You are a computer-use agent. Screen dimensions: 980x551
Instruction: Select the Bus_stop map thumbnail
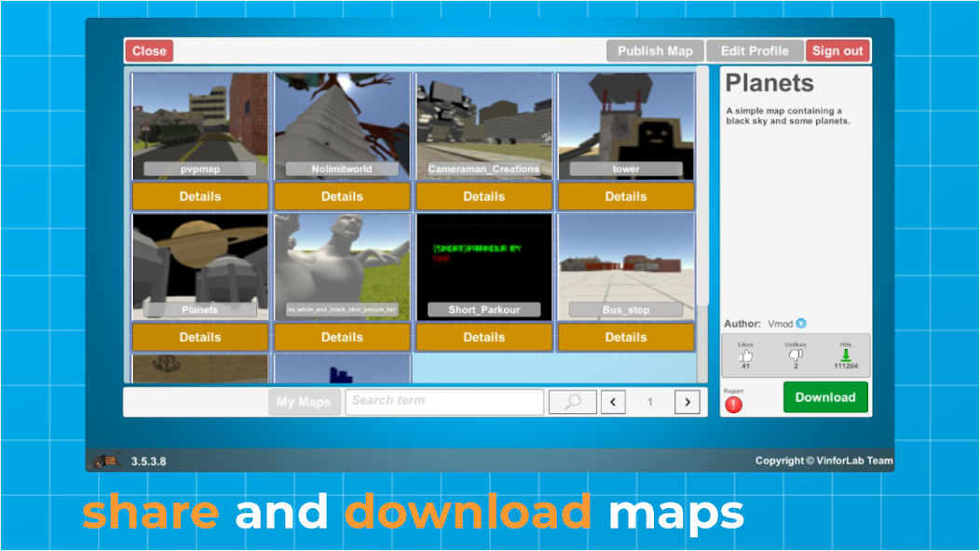[x=625, y=265]
